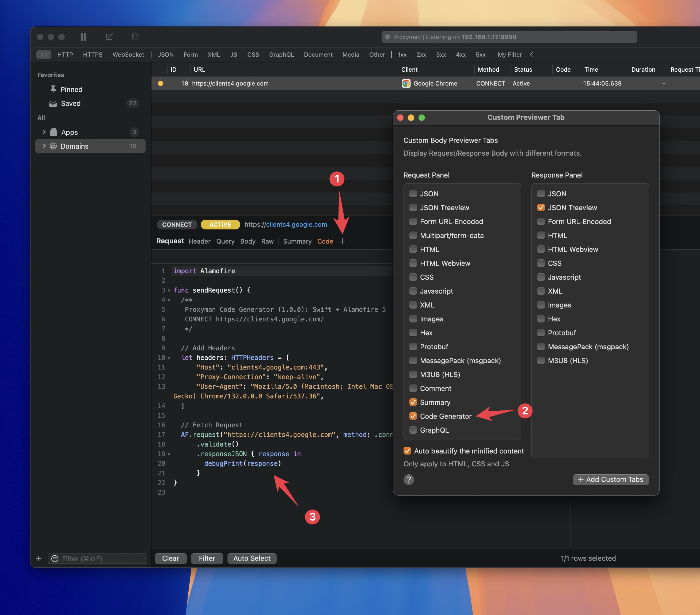Click the sidebar Filter input field
The width and height of the screenshot is (700, 615).
pos(97,559)
